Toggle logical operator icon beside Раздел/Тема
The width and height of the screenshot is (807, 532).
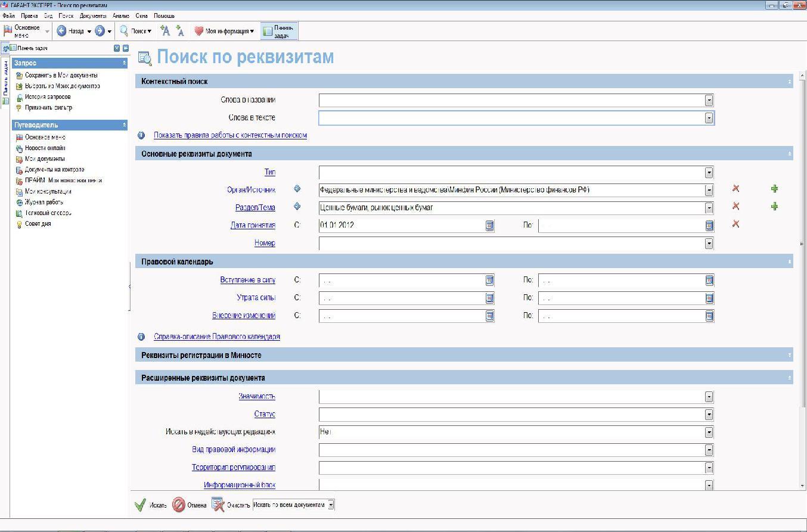pos(297,207)
